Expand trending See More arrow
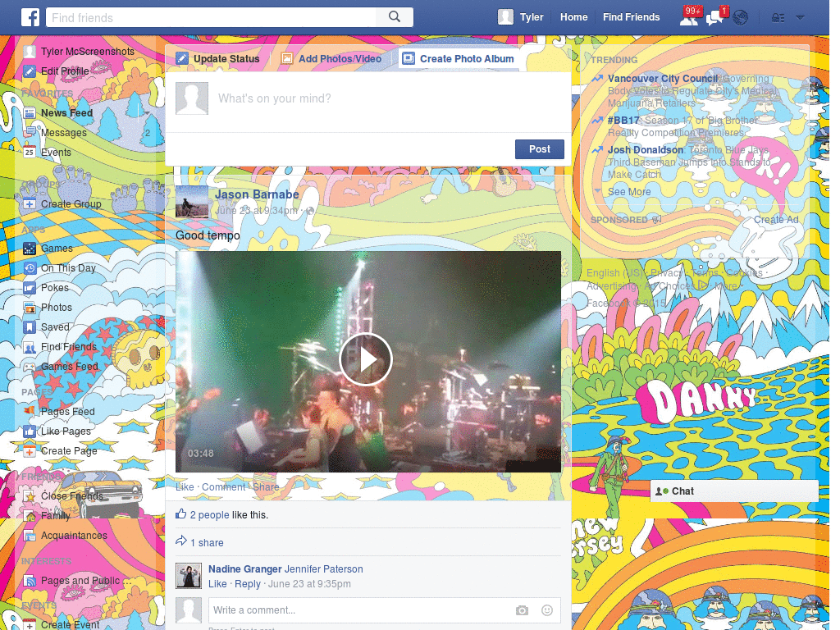Screen dimensions: 840x630 coord(598,190)
